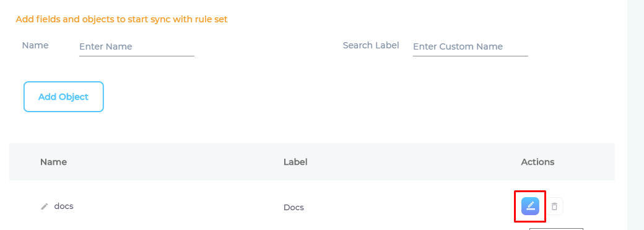Image resolution: width=644 pixels, height=230 pixels.
Task: Click the small pencil icon beside docs
Action: pos(45,206)
